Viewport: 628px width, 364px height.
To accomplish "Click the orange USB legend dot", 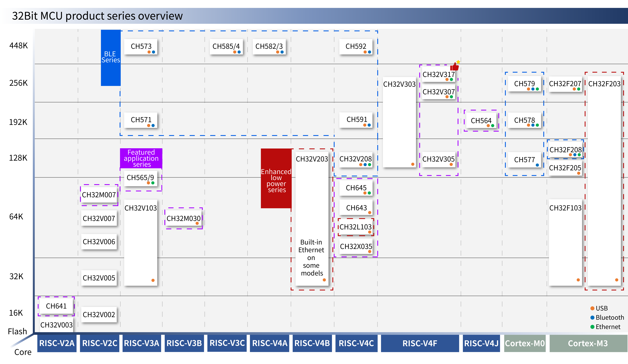I will click(592, 308).
